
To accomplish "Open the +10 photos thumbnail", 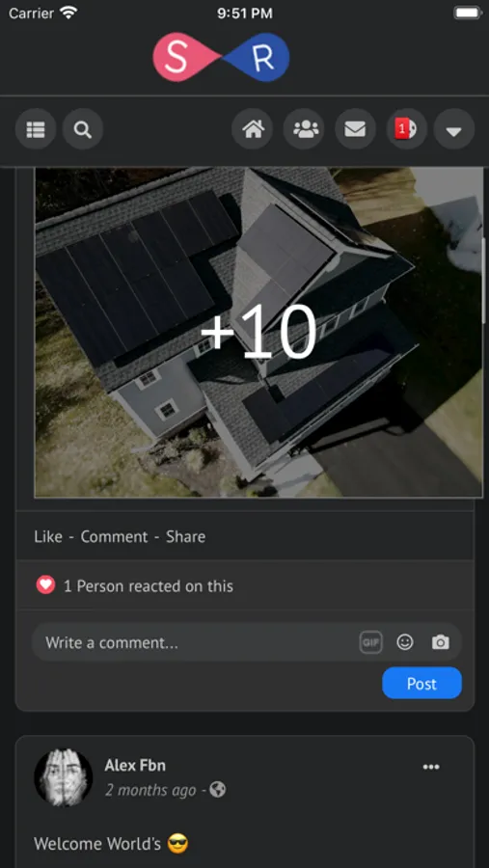I will click(258, 332).
